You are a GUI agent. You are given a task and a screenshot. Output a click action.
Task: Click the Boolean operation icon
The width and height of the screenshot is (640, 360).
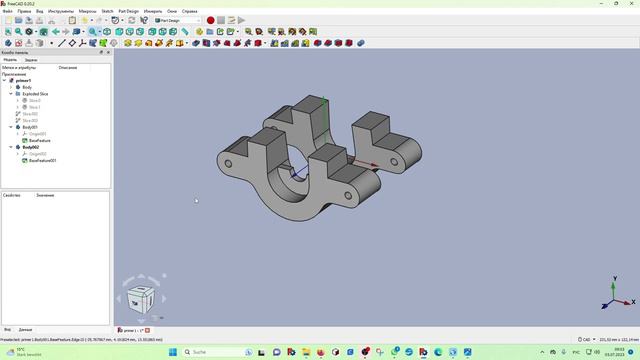[x=360, y=43]
